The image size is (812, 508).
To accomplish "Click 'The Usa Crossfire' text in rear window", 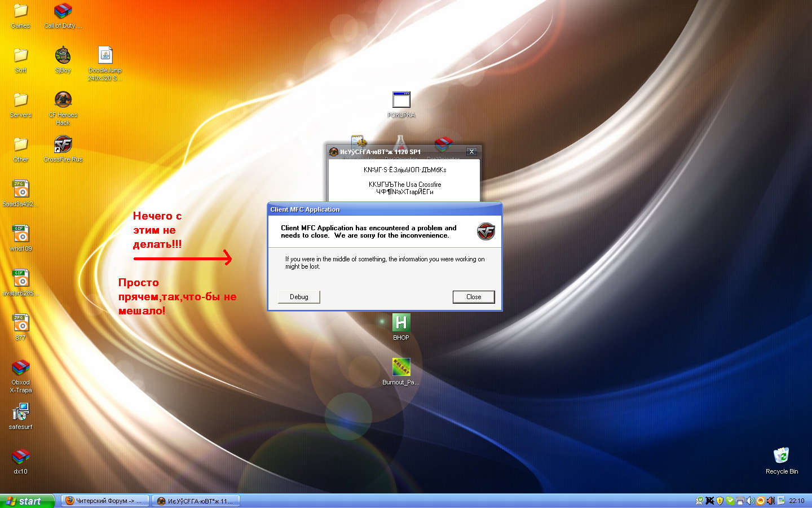I will [417, 185].
